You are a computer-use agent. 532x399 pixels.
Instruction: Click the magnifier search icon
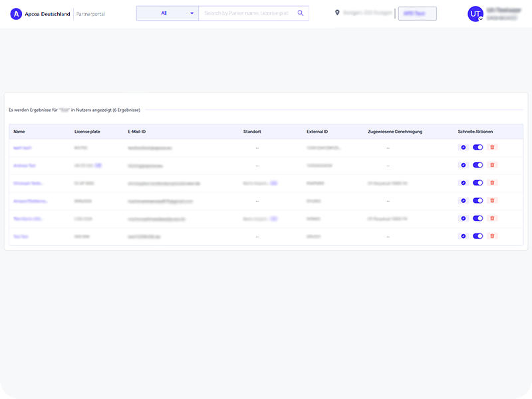click(301, 13)
